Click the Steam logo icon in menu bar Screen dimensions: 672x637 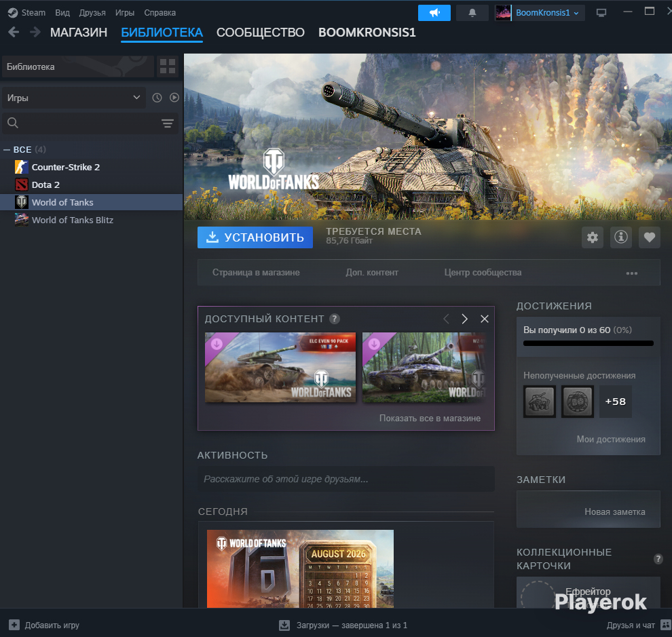13,13
